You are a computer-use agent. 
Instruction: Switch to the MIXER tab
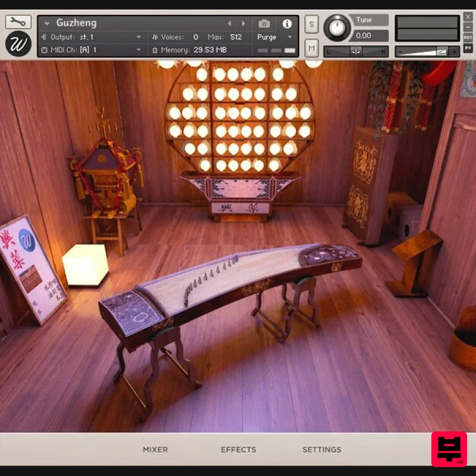point(155,450)
